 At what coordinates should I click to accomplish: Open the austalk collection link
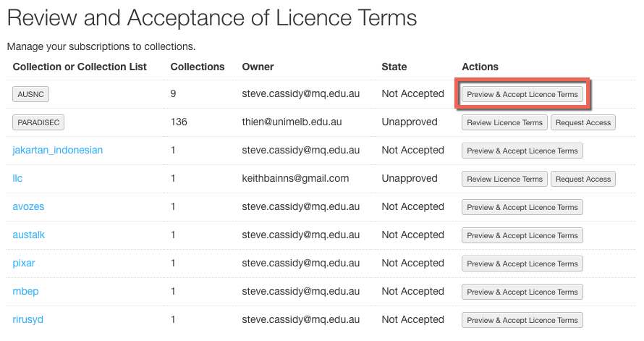click(x=29, y=235)
